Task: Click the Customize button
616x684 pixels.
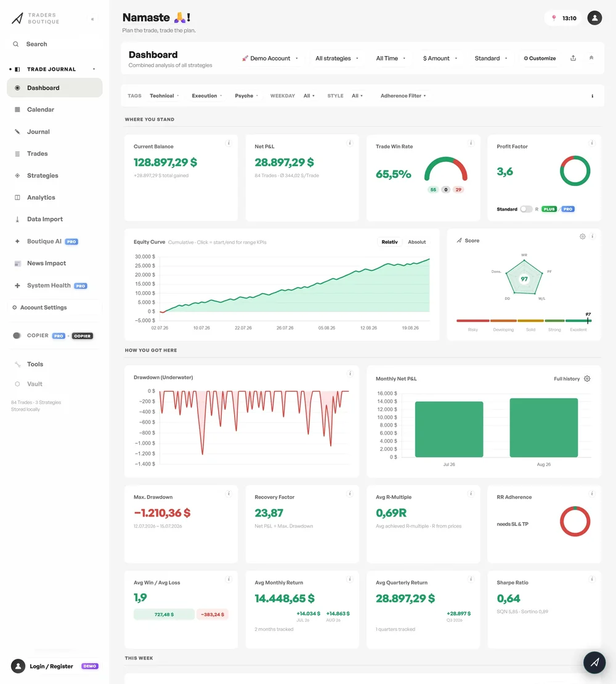Action: coord(540,58)
